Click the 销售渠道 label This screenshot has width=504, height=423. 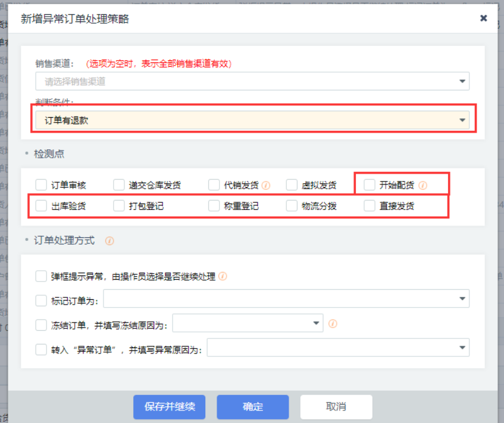55,64
